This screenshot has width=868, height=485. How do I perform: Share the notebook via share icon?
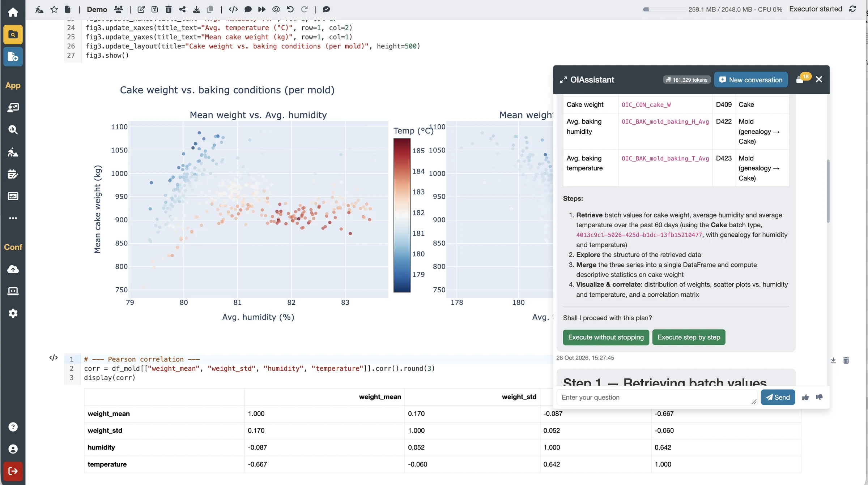coord(182,9)
